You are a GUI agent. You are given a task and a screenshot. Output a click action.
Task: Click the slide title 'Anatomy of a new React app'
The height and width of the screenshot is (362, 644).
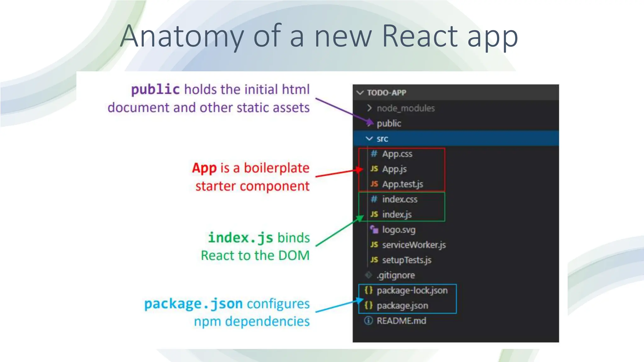(319, 36)
